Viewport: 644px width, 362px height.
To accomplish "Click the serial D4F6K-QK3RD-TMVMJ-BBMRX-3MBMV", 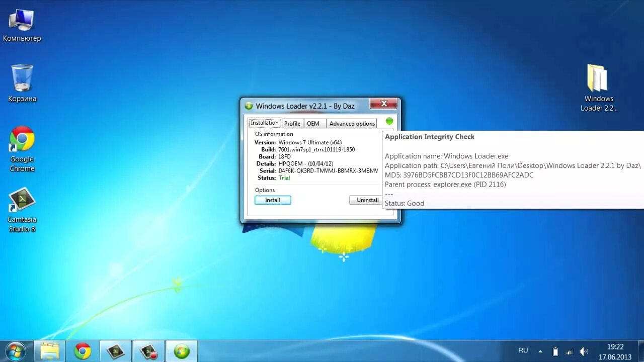I will [x=328, y=171].
